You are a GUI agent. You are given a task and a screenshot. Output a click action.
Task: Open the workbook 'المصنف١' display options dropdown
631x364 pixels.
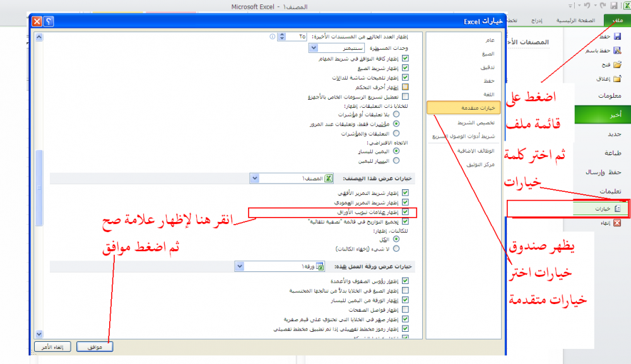pos(254,178)
